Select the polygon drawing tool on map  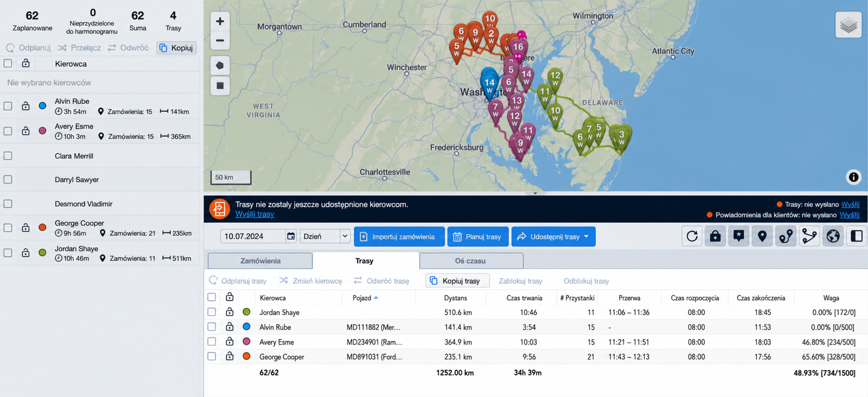point(220,65)
